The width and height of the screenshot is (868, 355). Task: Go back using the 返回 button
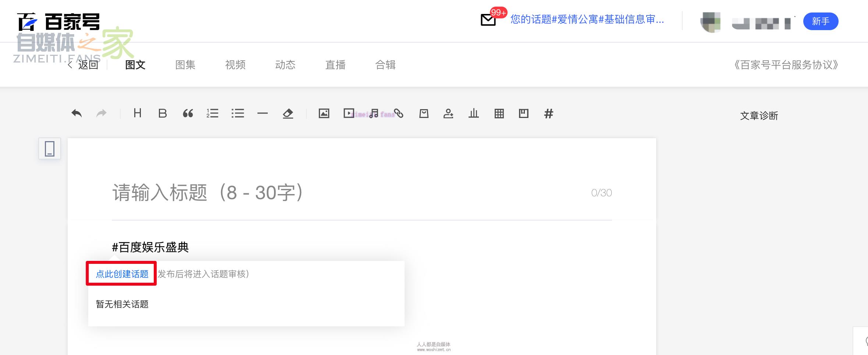84,65
